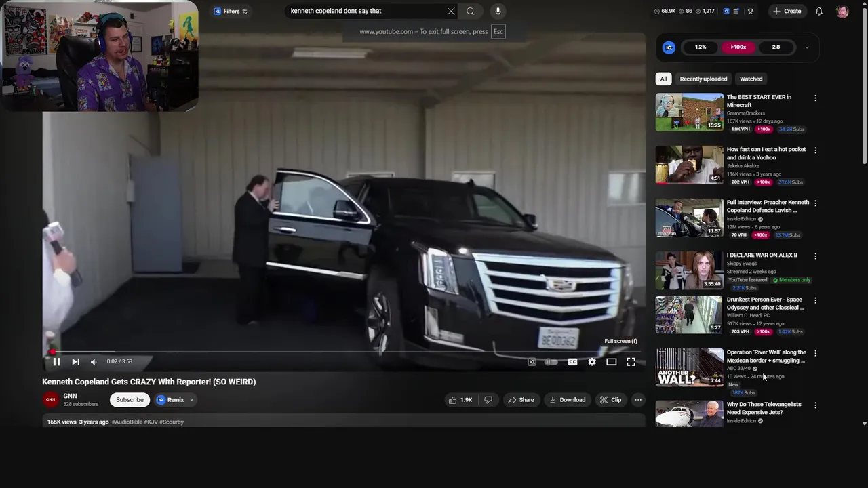This screenshot has height=488, width=868.
Task: Click the 1,217 views stat
Action: pos(705,11)
